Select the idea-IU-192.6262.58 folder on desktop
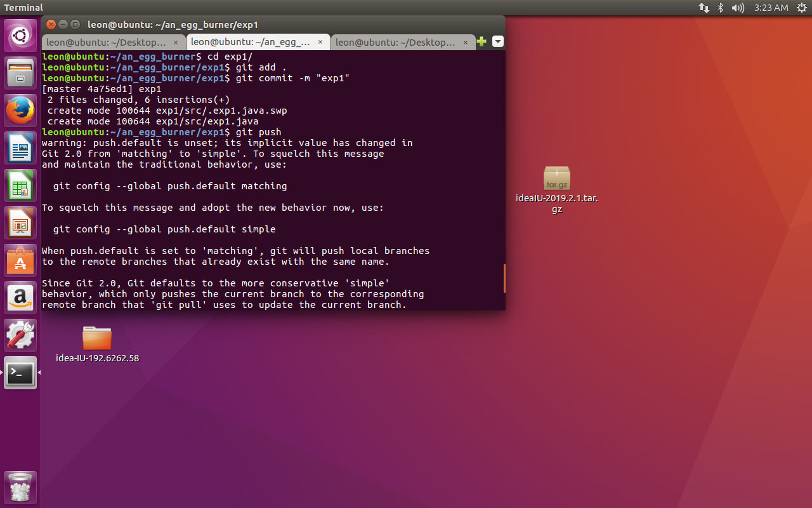The width and height of the screenshot is (812, 508). click(97, 344)
